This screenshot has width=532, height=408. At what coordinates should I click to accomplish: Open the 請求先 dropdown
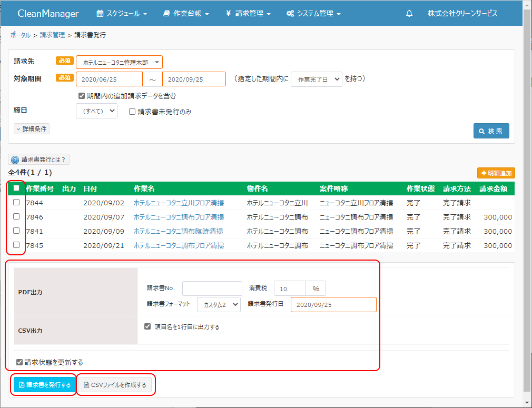(x=119, y=62)
